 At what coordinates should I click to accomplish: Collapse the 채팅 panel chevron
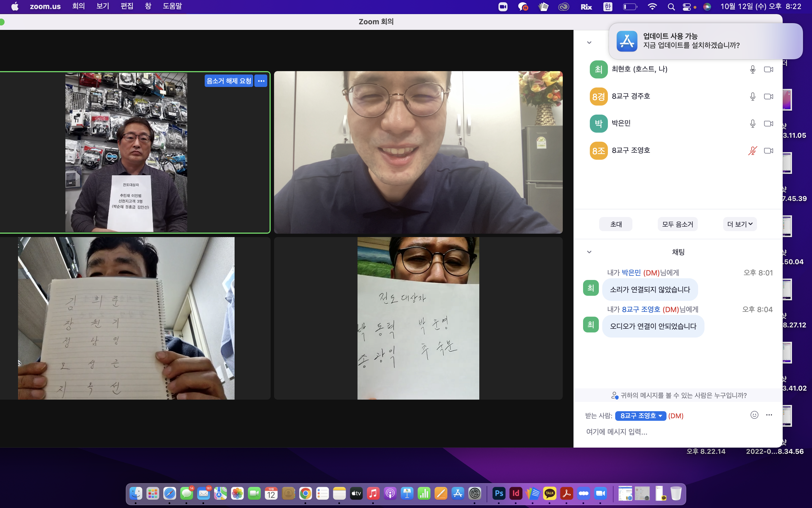click(x=589, y=252)
